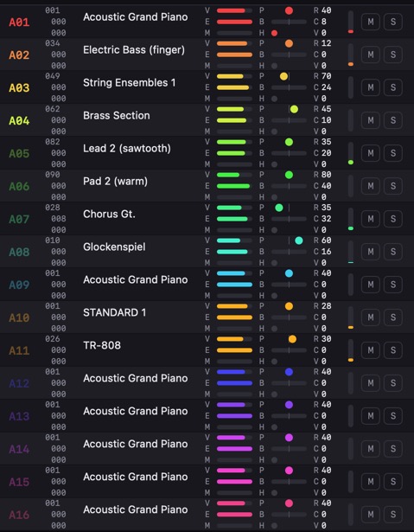This screenshot has width=414, height=532.
Task: Solo the A06 Pad 2 (warm) channel
Action: (393, 186)
